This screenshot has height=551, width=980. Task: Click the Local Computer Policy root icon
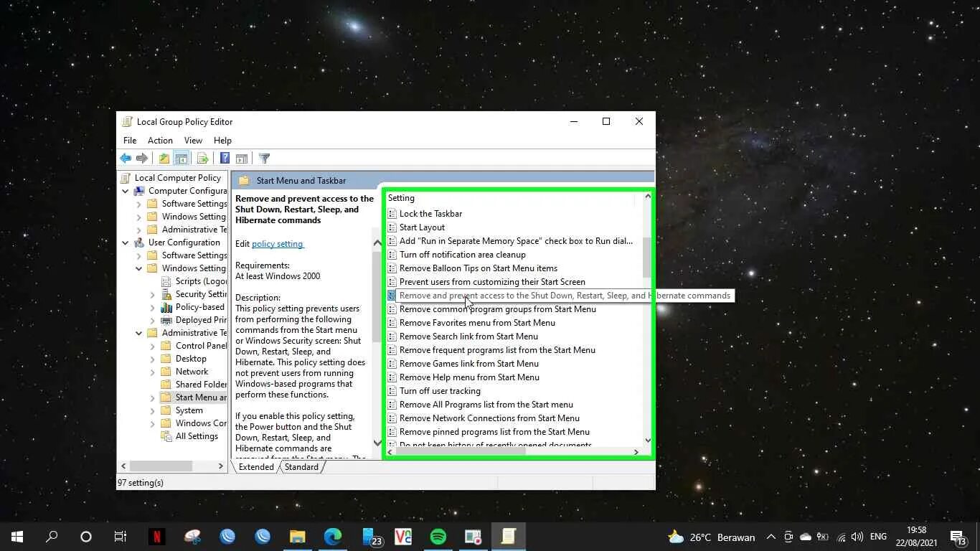pos(126,178)
